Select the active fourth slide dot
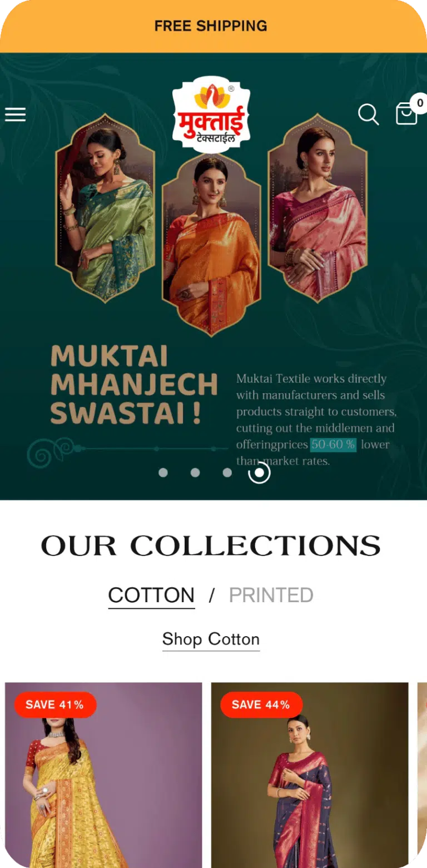The image size is (427, 868). [259, 473]
